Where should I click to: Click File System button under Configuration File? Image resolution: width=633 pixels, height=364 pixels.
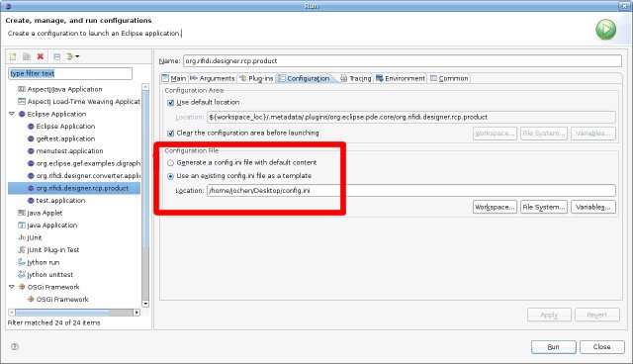tap(544, 207)
